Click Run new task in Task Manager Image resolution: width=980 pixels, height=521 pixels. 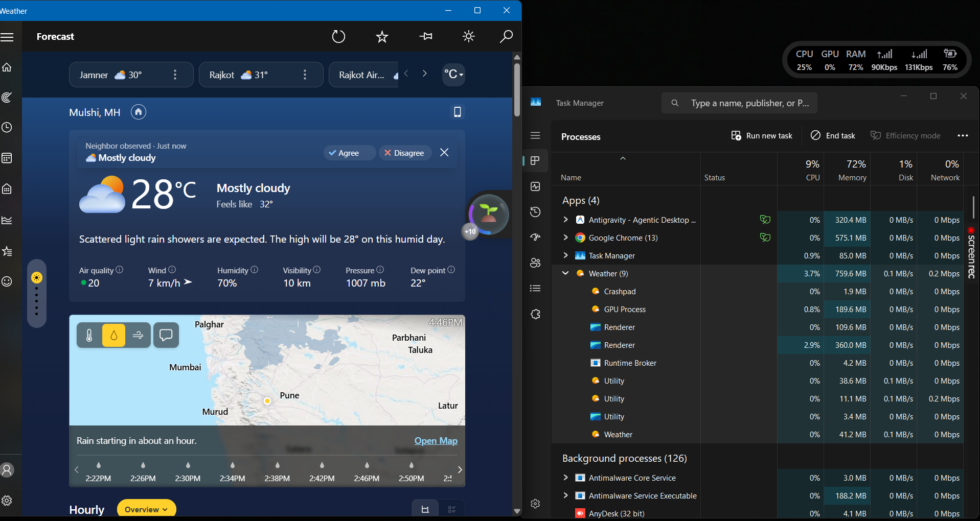(762, 135)
